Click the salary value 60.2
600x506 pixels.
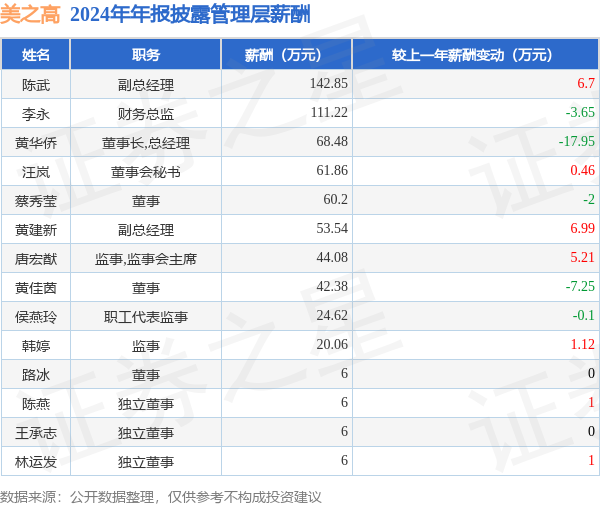[336, 199]
